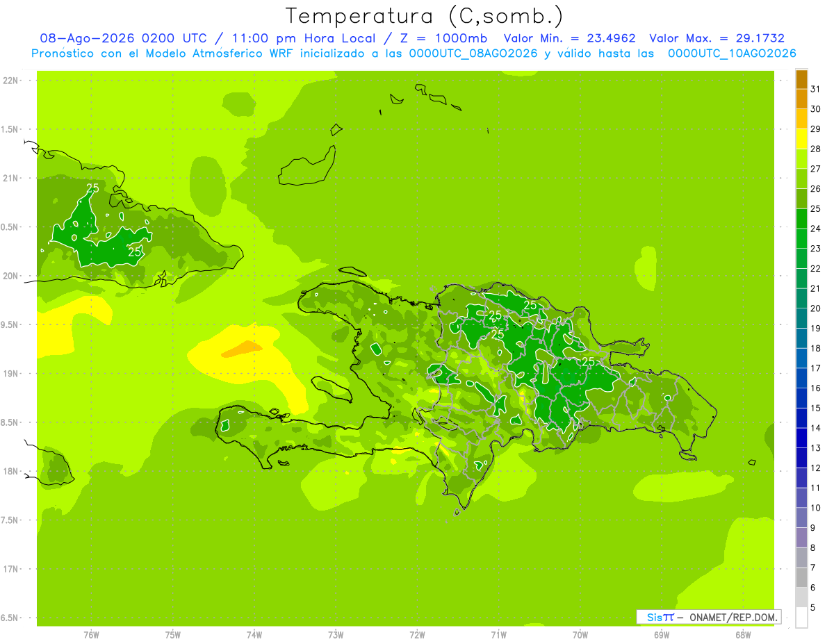The image size is (834, 644).
Task: Click legend value 5
Action: (x=813, y=607)
